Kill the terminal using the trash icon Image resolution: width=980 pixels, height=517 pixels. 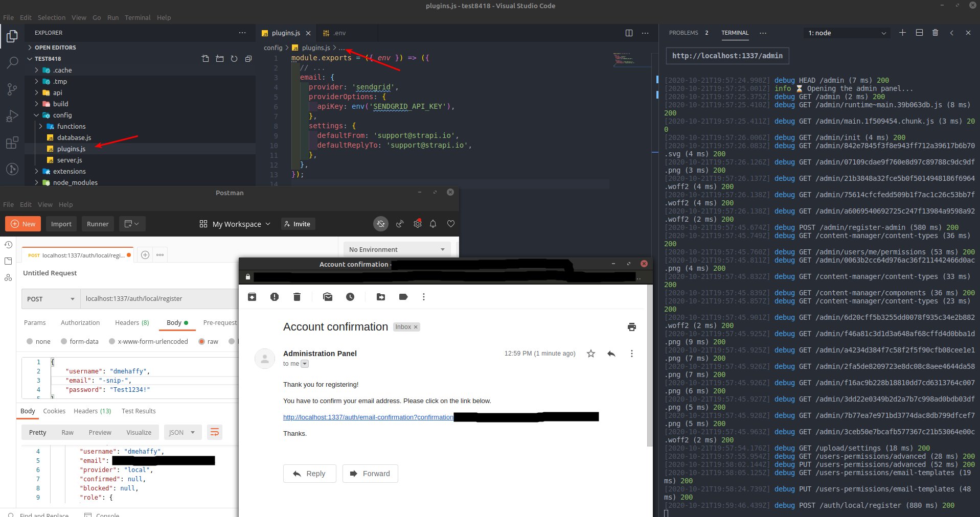click(x=935, y=32)
